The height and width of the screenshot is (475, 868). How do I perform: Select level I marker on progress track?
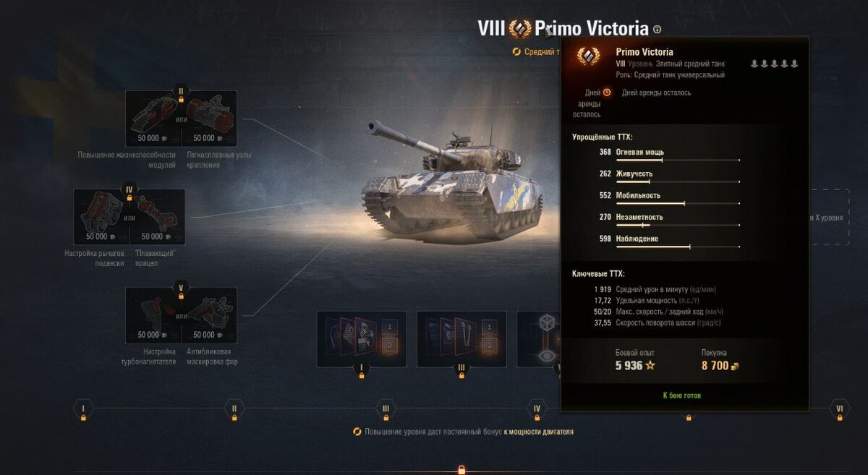pyautogui.click(x=83, y=408)
